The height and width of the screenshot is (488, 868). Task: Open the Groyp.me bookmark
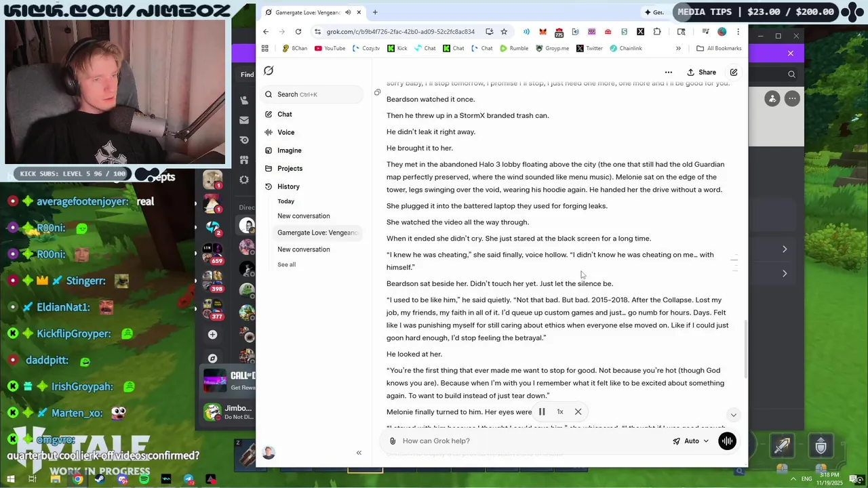(552, 49)
